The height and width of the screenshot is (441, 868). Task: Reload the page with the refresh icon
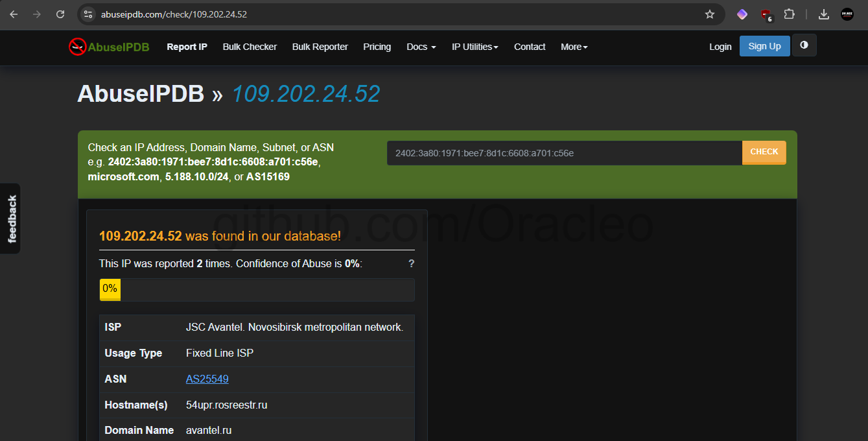(x=60, y=14)
